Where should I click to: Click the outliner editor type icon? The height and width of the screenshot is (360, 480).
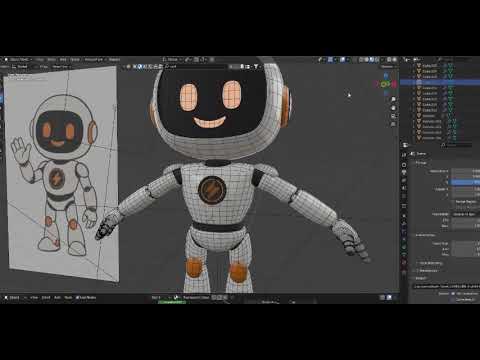point(406,60)
